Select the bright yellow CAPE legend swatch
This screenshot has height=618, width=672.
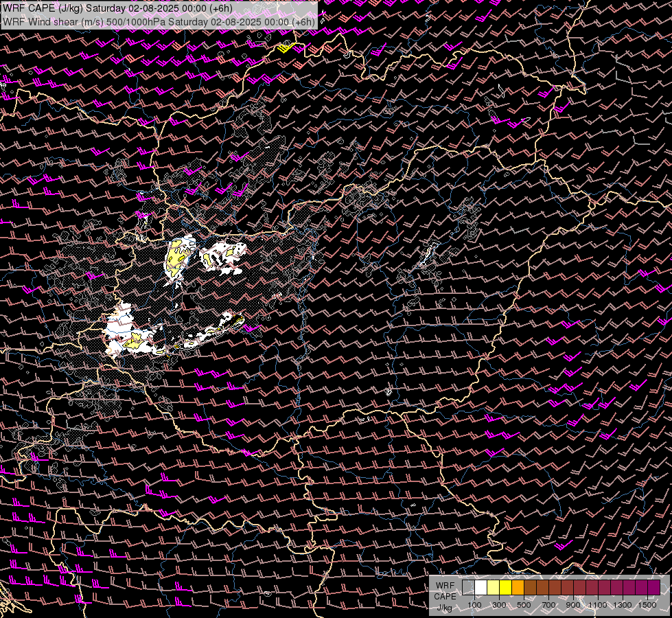point(506,588)
